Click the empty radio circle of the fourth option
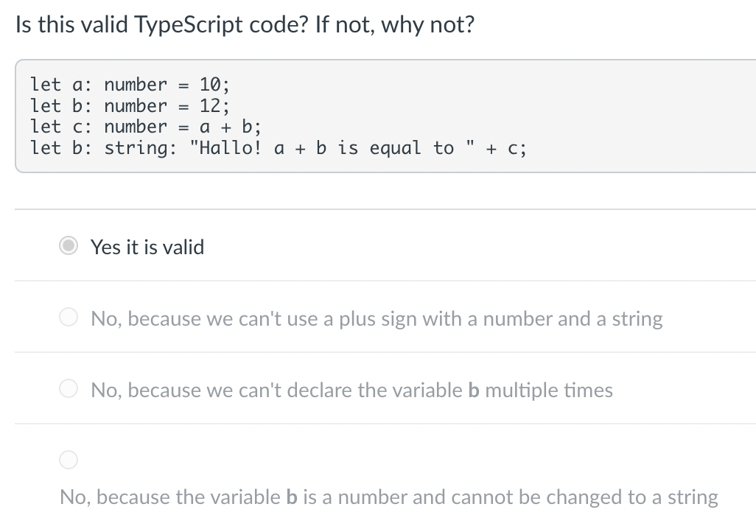This screenshot has height=532, width=756. click(x=69, y=460)
